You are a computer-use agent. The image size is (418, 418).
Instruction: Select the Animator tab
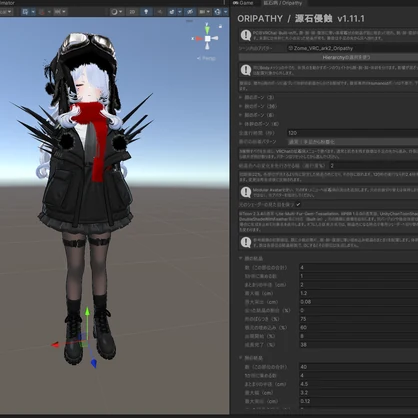coord(7,3)
